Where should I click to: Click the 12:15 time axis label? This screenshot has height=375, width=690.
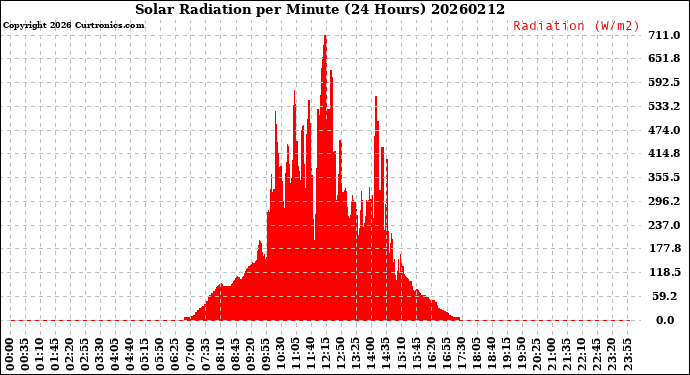point(325,355)
